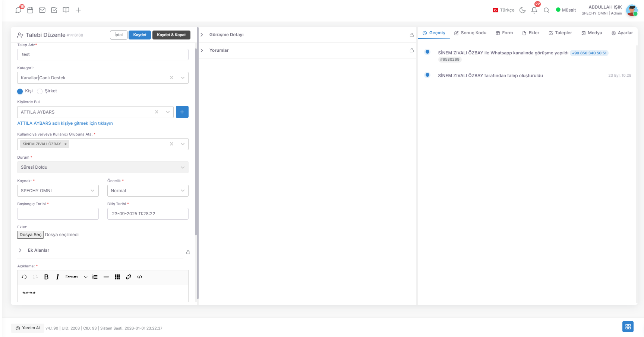644x337 pixels.
Task: Click the Başlangıç Tarihi date field
Action: pos(58,214)
